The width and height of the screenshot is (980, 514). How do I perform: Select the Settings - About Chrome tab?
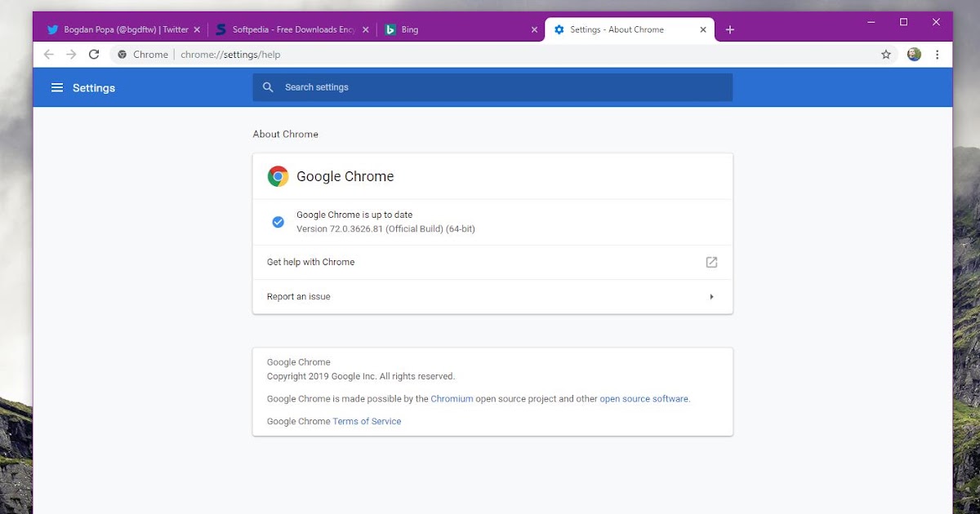point(630,29)
